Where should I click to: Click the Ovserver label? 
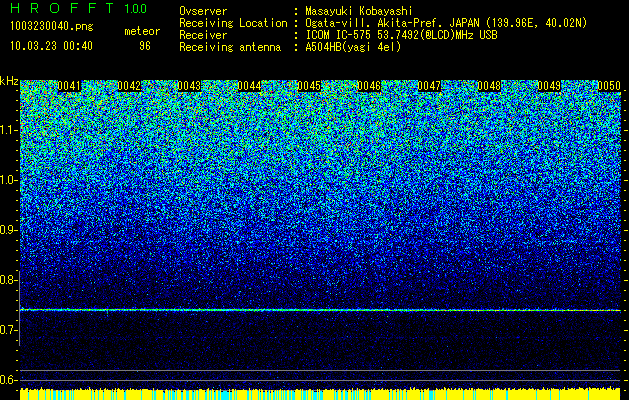[x=203, y=11]
